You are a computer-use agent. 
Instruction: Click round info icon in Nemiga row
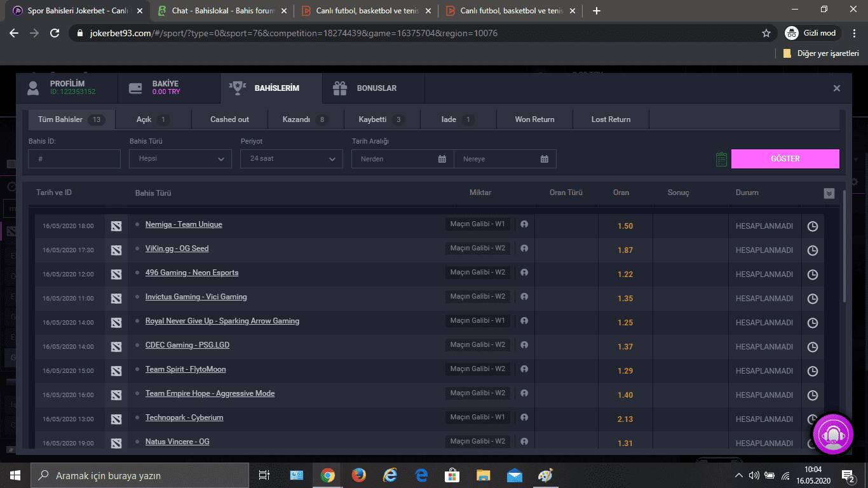click(x=524, y=224)
